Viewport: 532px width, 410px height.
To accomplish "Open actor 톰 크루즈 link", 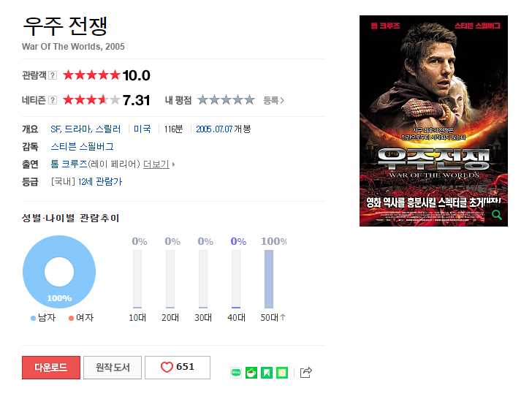I will 69,164.
